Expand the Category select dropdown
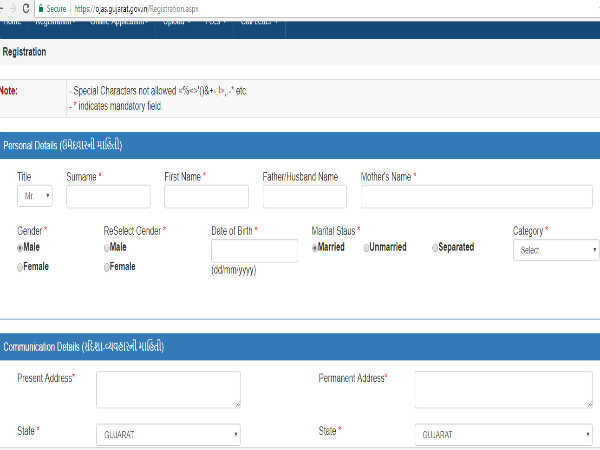The width and height of the screenshot is (600, 450). click(555, 251)
